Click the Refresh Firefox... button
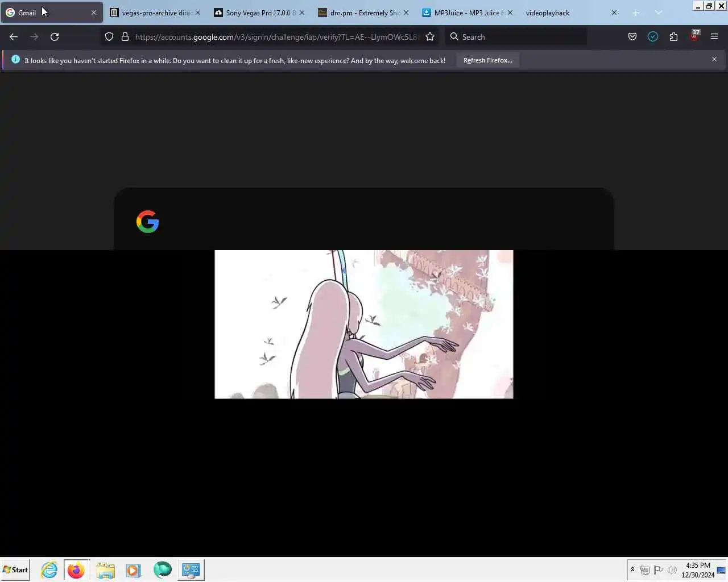 point(487,60)
